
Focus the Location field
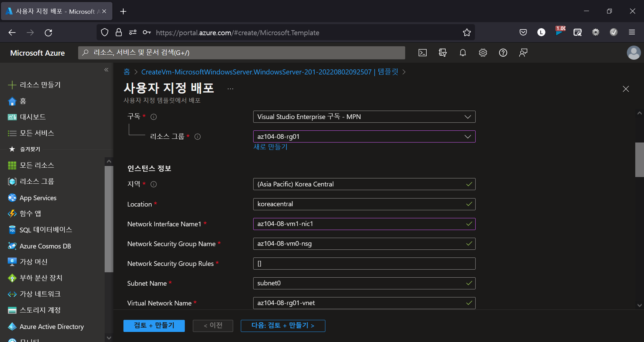[x=364, y=204]
